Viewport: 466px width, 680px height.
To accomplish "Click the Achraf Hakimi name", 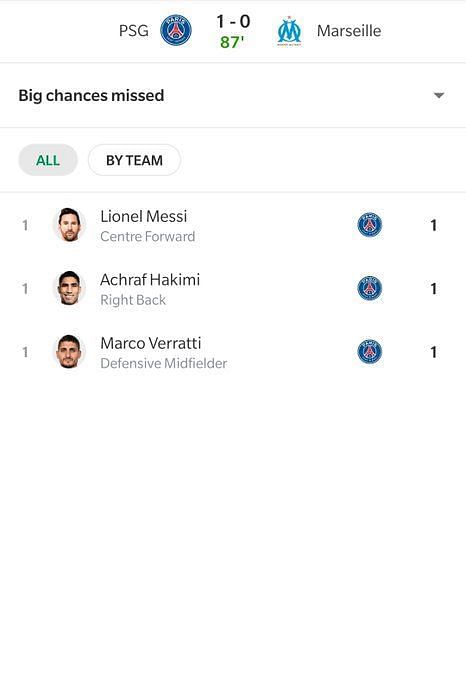I will tap(150, 280).
